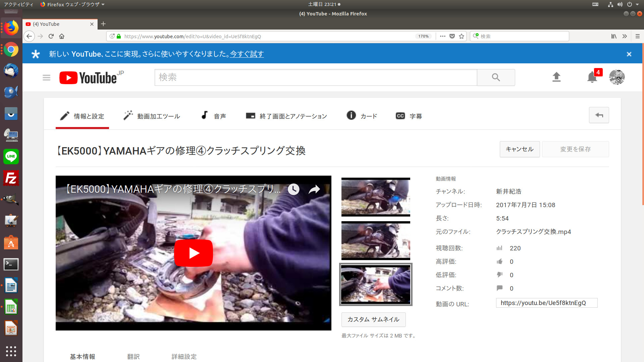Click the share arrow on video player
This screenshot has height=362, width=644.
pos(314,189)
